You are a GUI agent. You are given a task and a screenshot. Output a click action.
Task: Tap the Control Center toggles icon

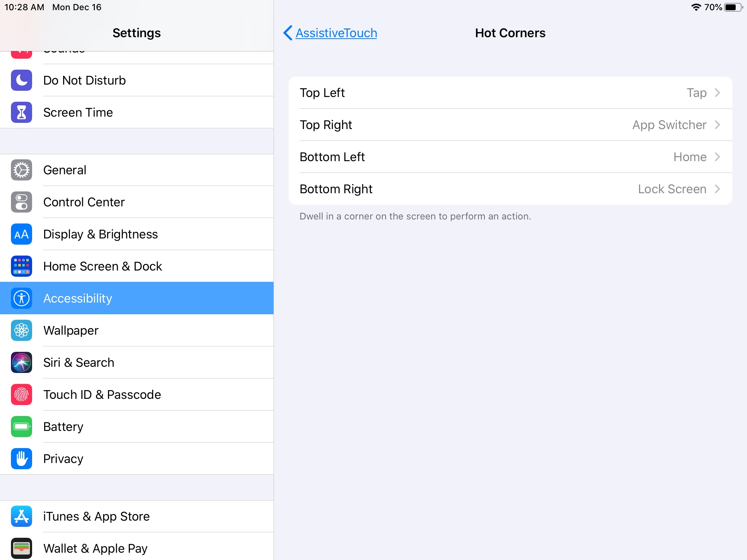pos(22,202)
